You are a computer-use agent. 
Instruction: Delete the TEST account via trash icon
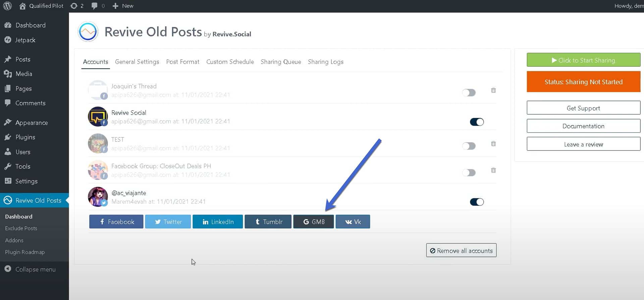tap(493, 143)
